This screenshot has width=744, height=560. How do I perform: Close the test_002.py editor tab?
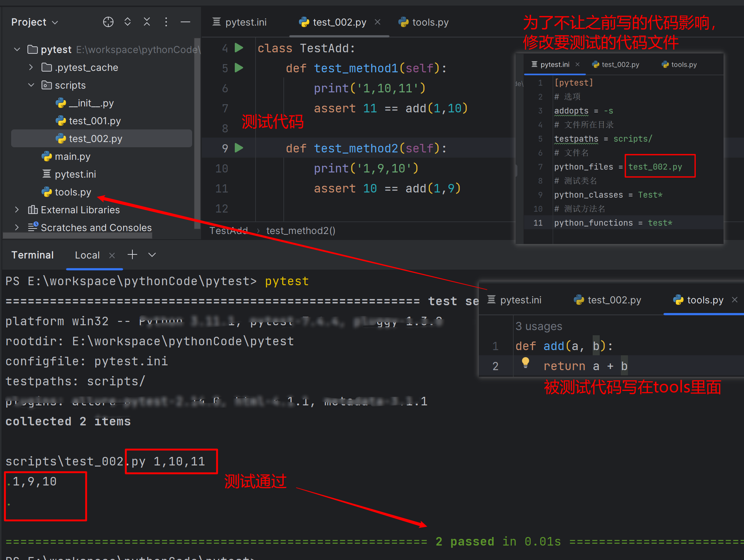pyautogui.click(x=378, y=22)
